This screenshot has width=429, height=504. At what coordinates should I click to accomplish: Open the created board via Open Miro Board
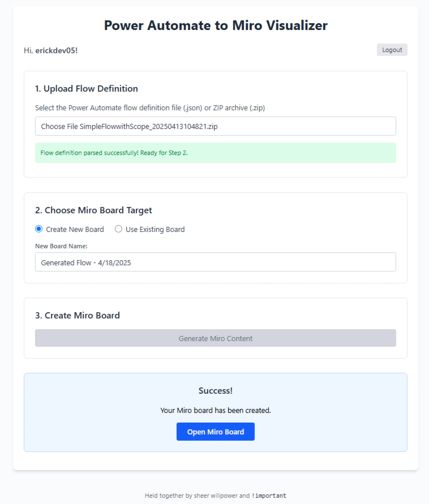[215, 432]
